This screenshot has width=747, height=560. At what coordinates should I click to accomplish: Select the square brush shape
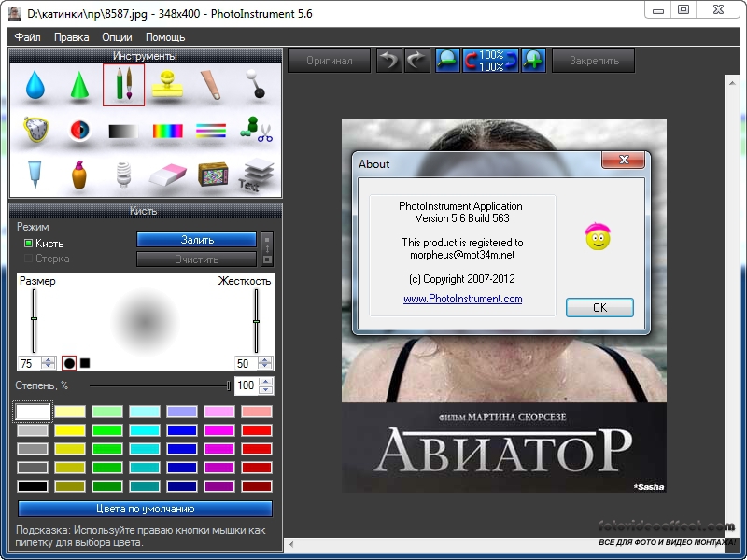85,363
